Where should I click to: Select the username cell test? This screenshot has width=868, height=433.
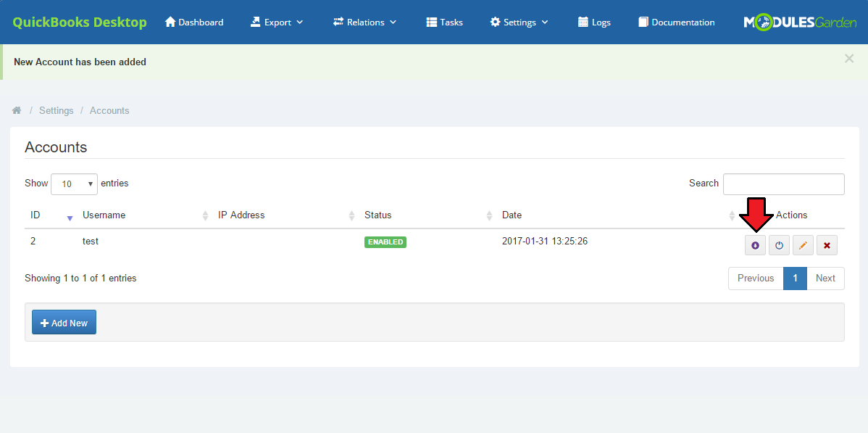coord(91,242)
